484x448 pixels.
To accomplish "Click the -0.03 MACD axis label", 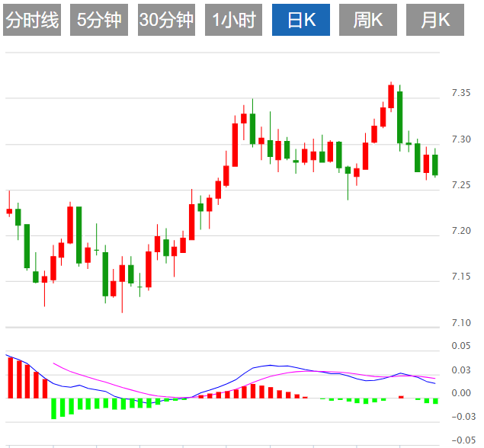I will click(463, 417).
